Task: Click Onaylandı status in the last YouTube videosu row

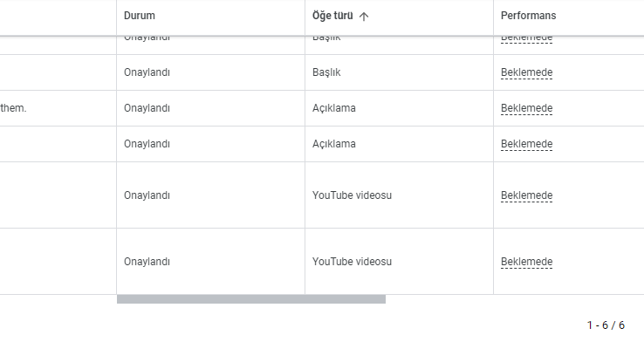Action: coord(147,262)
